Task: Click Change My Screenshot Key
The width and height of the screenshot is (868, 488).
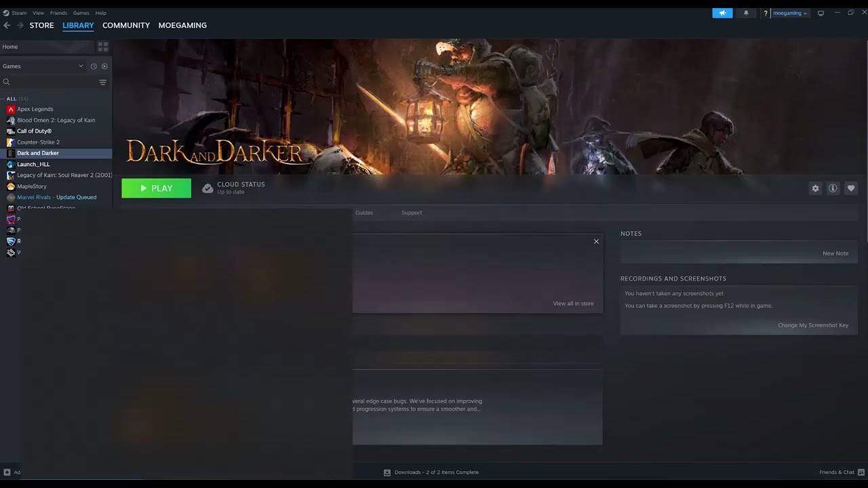Action: [x=813, y=325]
